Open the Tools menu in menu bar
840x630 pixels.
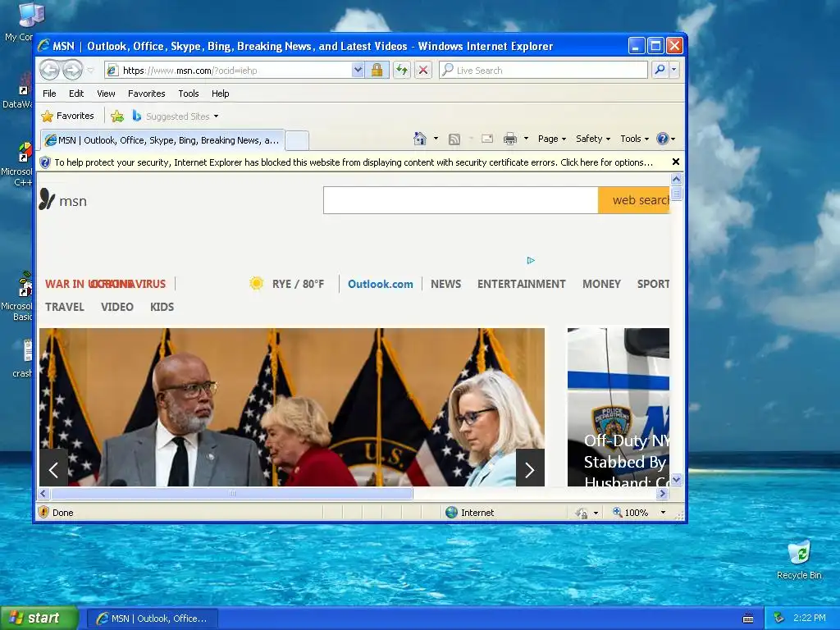pos(189,94)
